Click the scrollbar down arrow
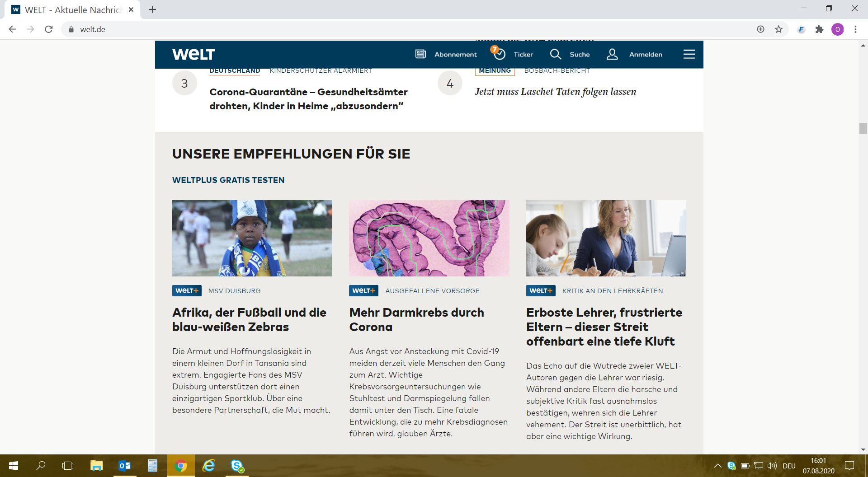The width and height of the screenshot is (868, 477). (863, 449)
